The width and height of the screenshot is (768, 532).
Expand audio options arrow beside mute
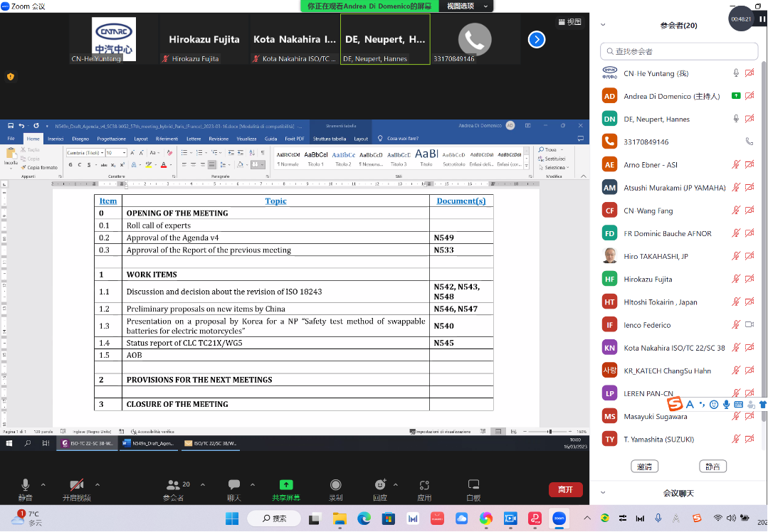click(43, 484)
